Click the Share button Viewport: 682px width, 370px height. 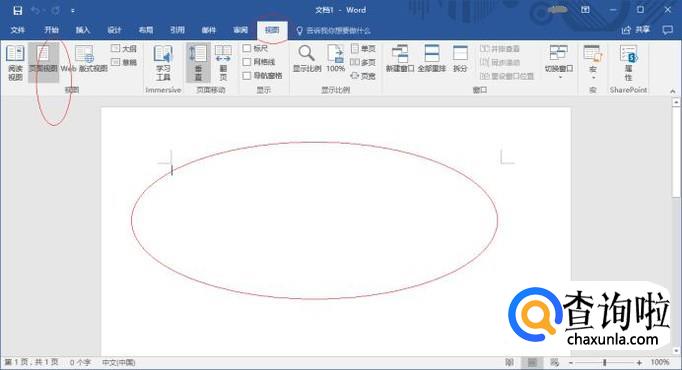pos(635,30)
